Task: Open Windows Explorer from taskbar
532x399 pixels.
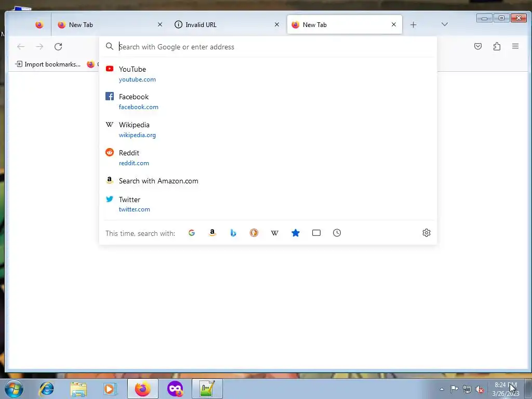Action: click(78, 389)
